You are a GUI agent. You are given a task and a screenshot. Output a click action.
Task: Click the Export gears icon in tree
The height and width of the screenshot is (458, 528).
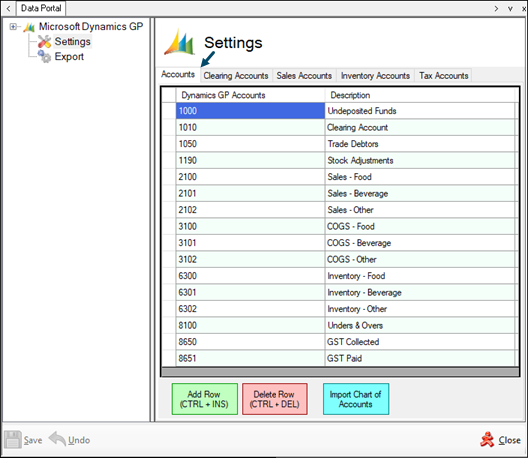44,57
